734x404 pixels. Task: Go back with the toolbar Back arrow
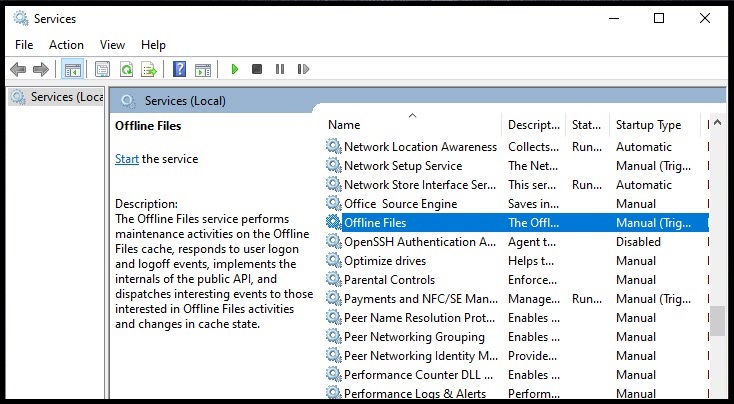pyautogui.click(x=18, y=70)
